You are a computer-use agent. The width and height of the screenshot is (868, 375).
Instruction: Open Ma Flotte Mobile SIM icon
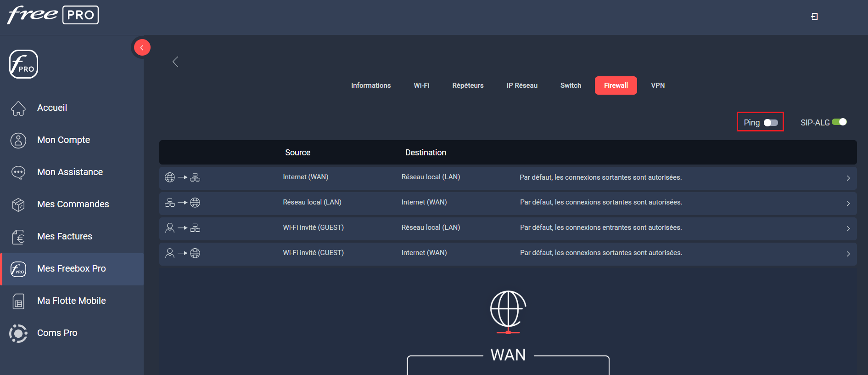point(18,301)
